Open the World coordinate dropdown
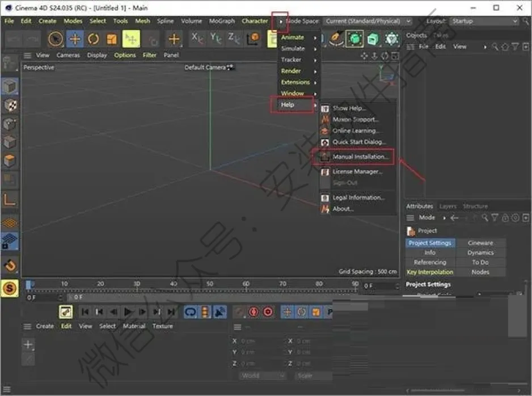Image resolution: width=532 pixels, height=396 pixels. [263, 376]
